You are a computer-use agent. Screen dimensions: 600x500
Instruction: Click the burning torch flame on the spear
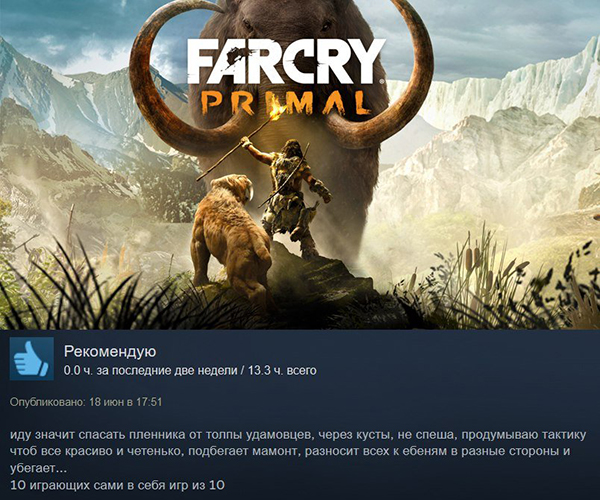277,112
